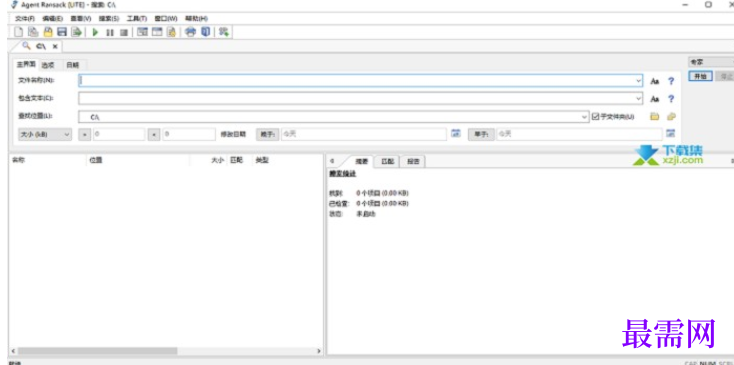Sort results by the 类型 column header

[x=262, y=160]
